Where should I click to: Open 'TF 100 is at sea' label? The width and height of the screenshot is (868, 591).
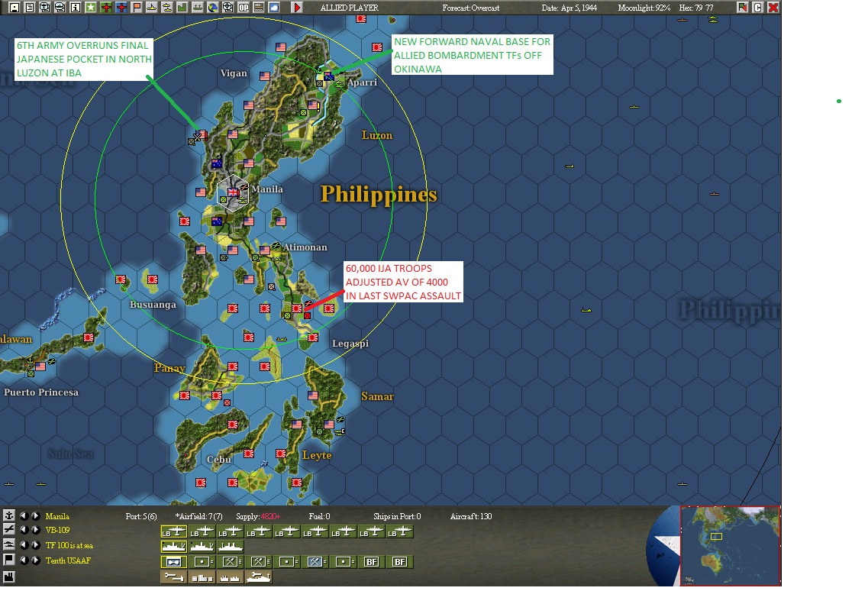[69, 546]
